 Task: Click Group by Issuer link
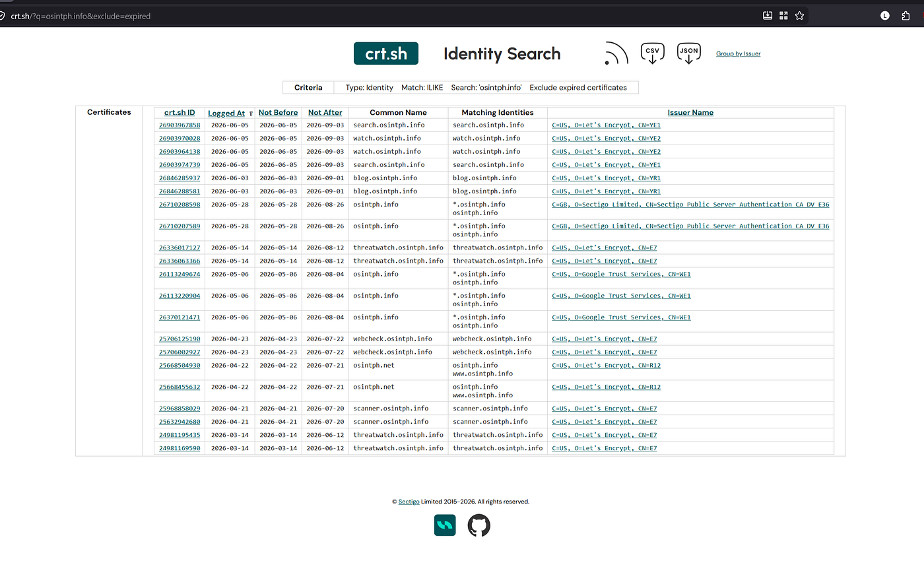(738, 53)
